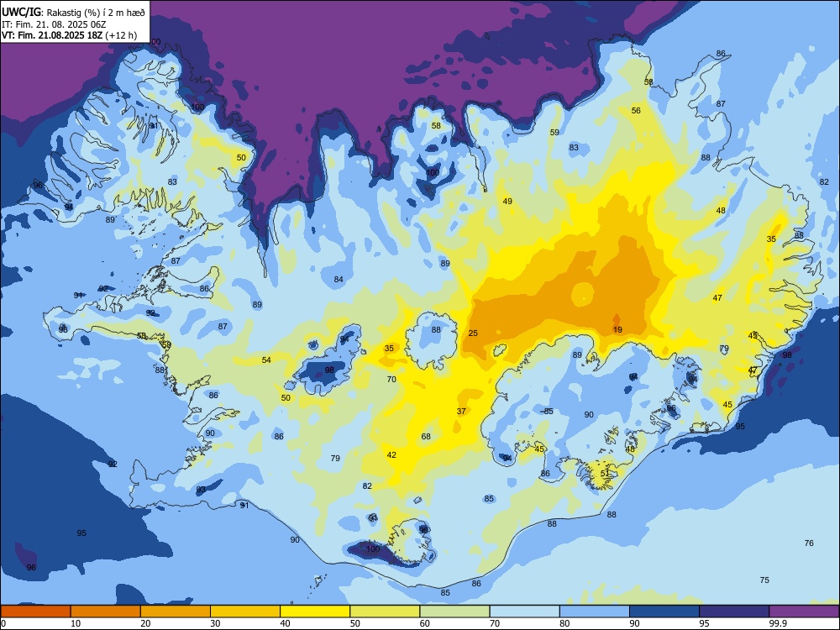This screenshot has width=840, height=630.
Task: Pick the amber 20–30 legend swatch
Action: tap(176, 612)
